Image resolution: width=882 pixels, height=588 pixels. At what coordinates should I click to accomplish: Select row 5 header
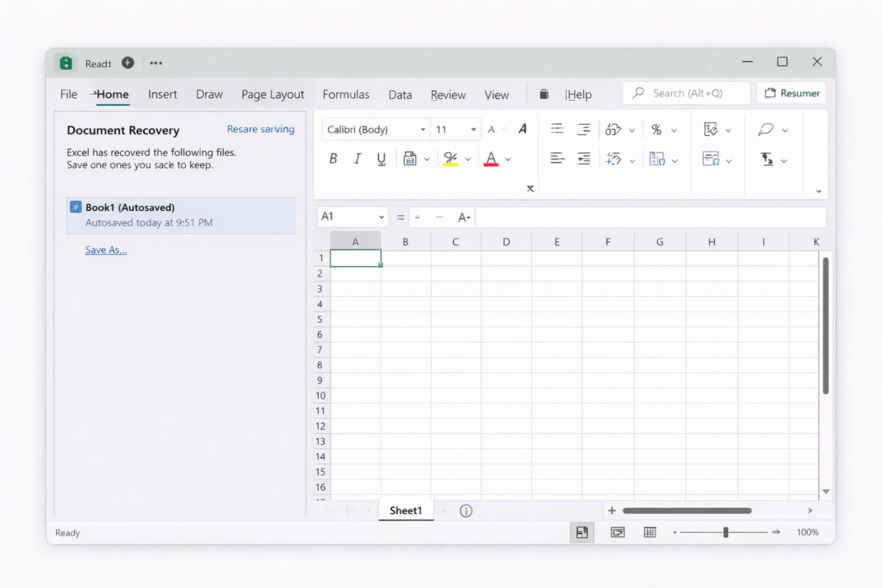pos(320,319)
